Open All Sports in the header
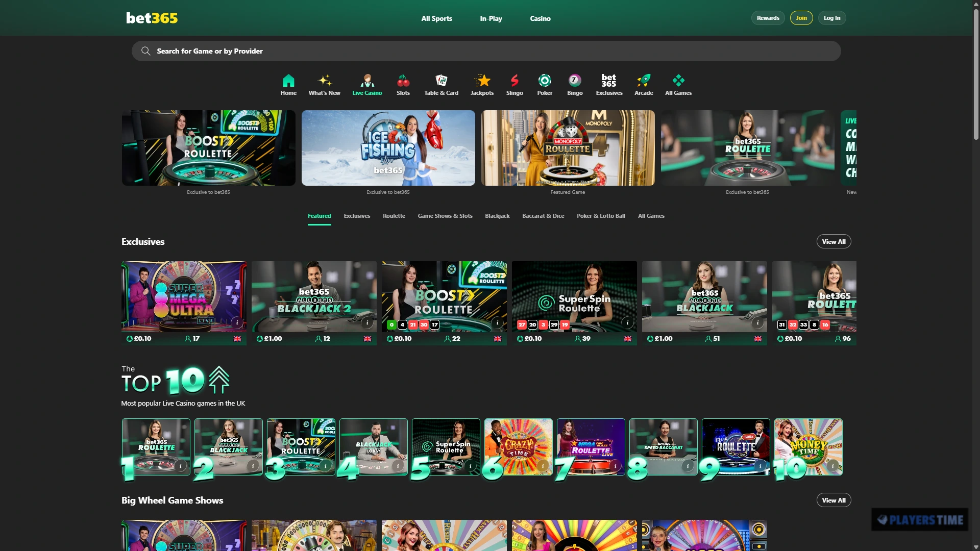 436,18
